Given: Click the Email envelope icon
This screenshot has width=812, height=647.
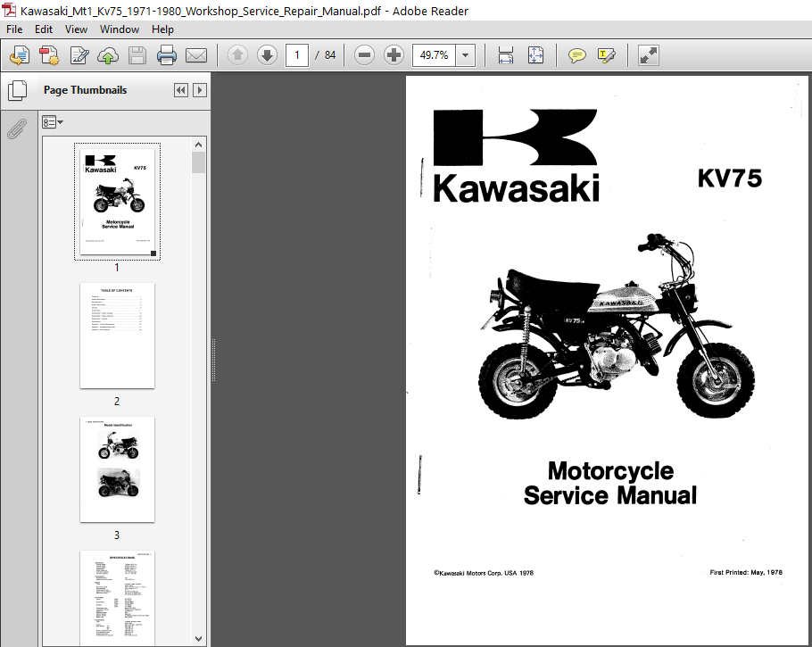Looking at the screenshot, I should [195, 55].
